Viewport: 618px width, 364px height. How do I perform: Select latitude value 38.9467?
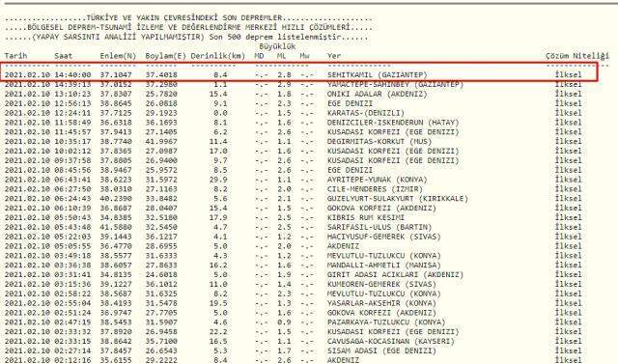point(116,170)
